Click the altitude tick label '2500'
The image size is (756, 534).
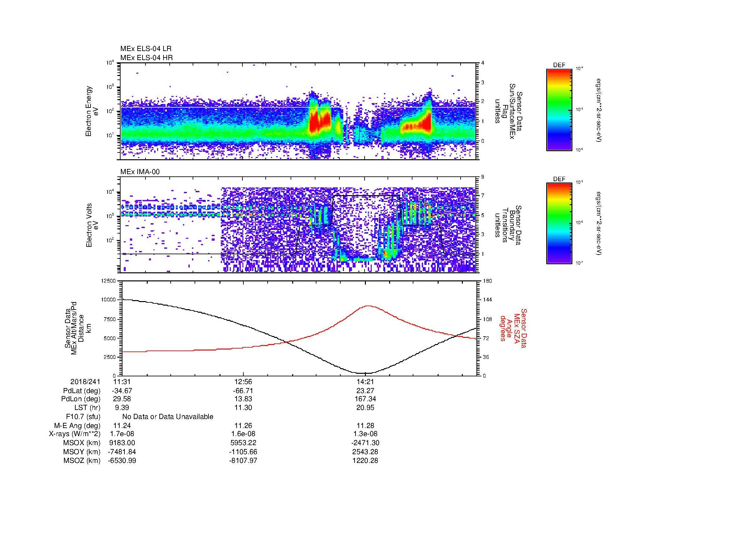(x=110, y=357)
